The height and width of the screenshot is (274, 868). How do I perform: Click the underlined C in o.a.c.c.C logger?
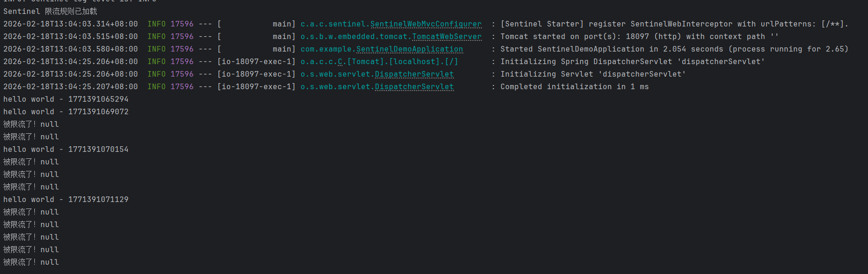click(x=340, y=62)
